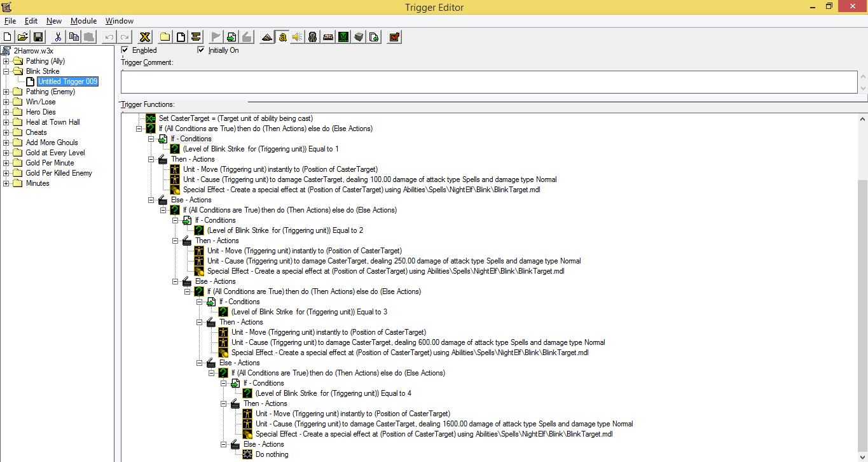868x462 pixels.
Task: Select the action dealing 250.00 damage
Action: tap(394, 261)
